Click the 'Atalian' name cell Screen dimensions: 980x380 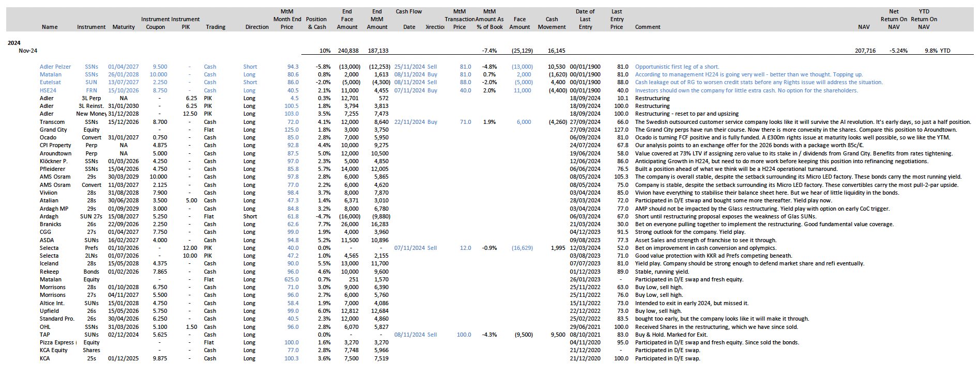coord(49,200)
